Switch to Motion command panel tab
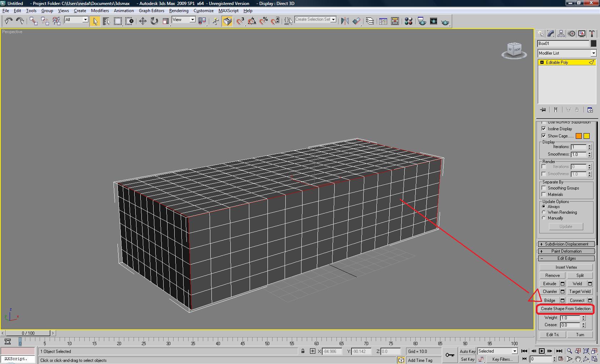 coord(571,34)
